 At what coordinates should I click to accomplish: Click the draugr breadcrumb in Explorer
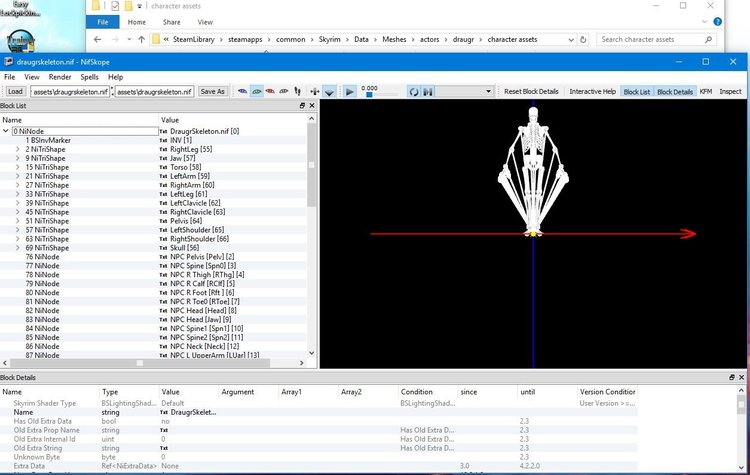click(x=463, y=40)
